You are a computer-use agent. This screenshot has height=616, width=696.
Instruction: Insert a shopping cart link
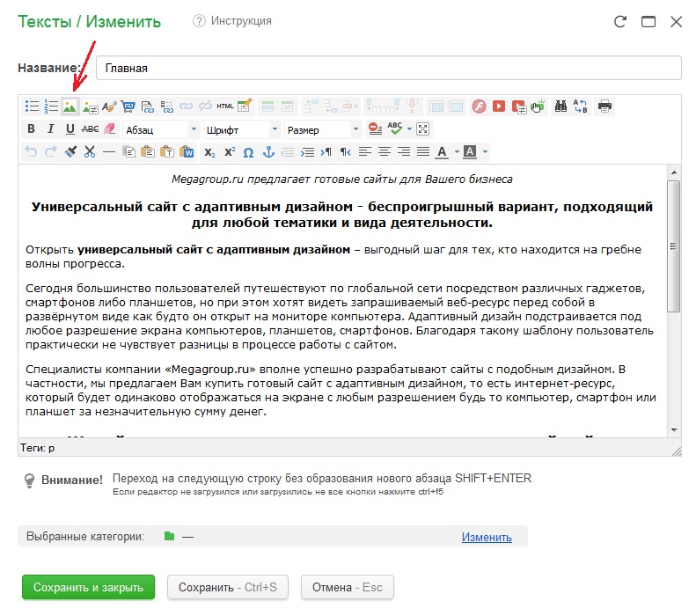(x=128, y=106)
